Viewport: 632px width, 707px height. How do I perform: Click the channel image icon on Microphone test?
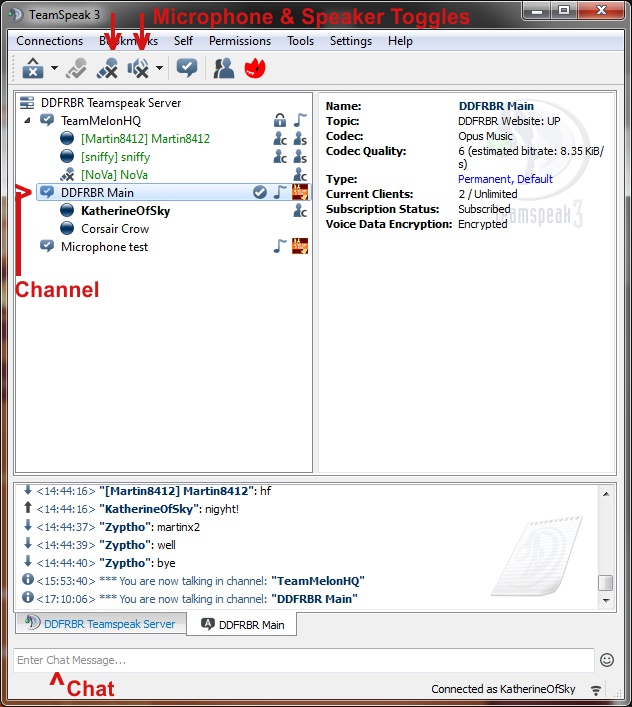(300, 247)
